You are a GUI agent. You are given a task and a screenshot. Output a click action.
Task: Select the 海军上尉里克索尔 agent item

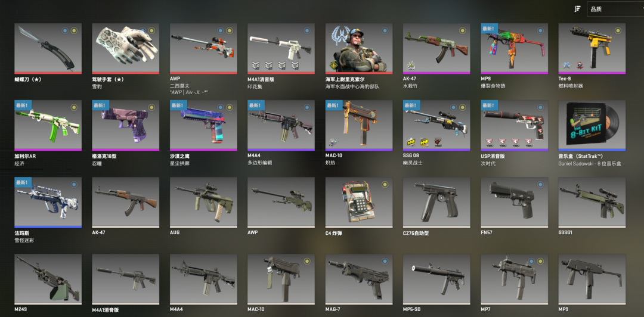(359, 48)
